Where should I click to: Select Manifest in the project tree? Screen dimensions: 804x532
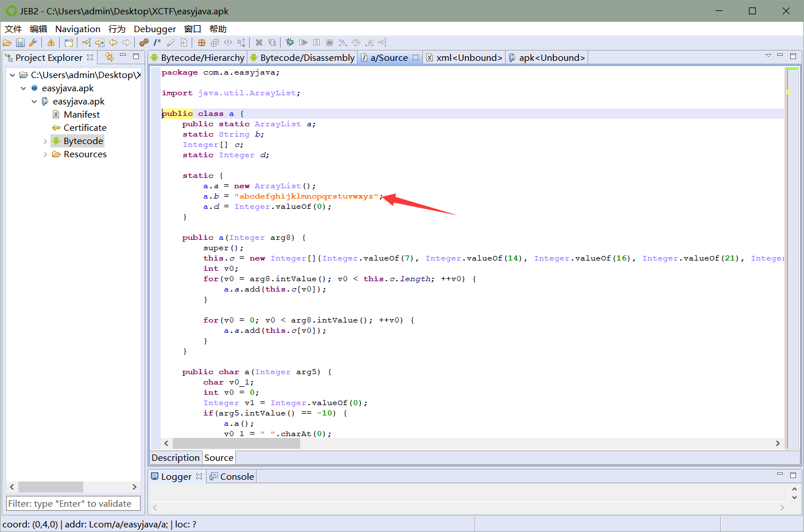[81, 115]
